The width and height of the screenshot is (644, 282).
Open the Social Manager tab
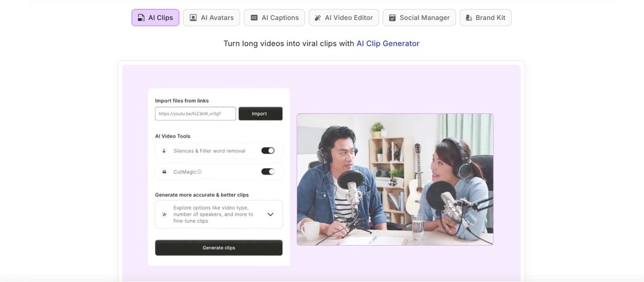419,17
